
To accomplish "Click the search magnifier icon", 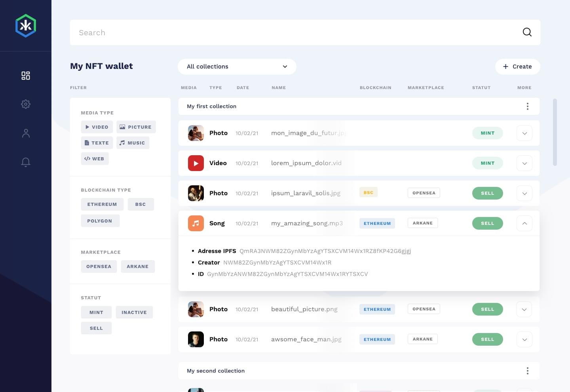I will (x=527, y=32).
